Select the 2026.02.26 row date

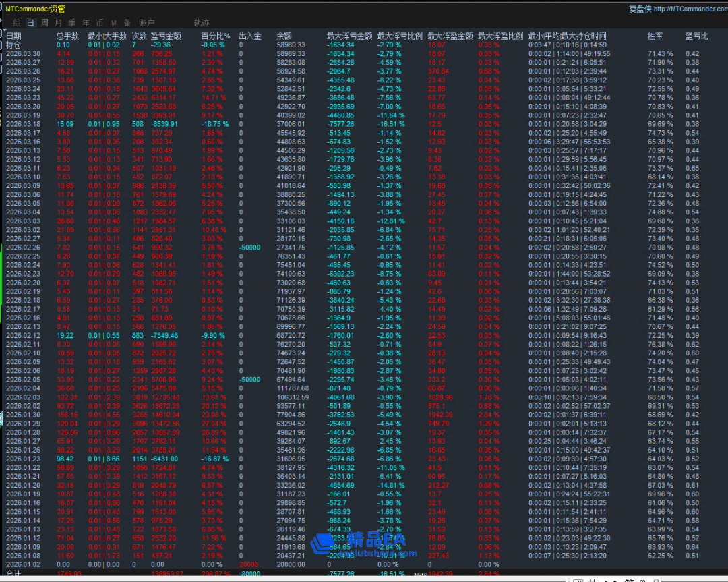[x=23, y=248]
